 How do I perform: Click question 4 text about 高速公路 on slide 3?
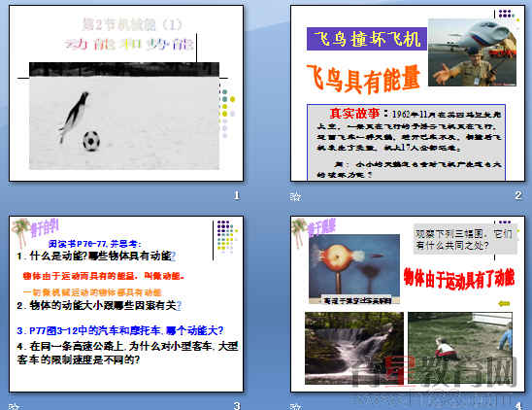(127, 353)
